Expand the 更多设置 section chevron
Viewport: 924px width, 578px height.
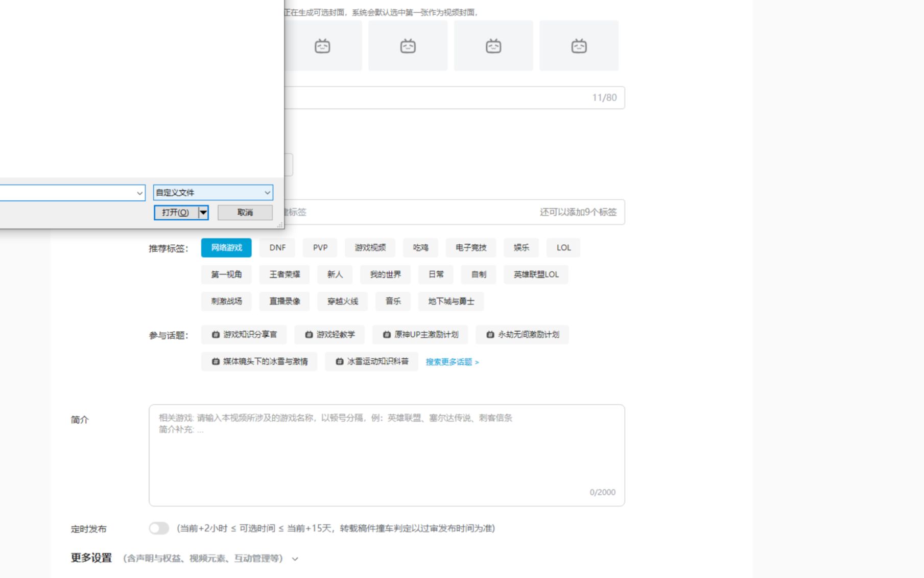click(x=295, y=559)
